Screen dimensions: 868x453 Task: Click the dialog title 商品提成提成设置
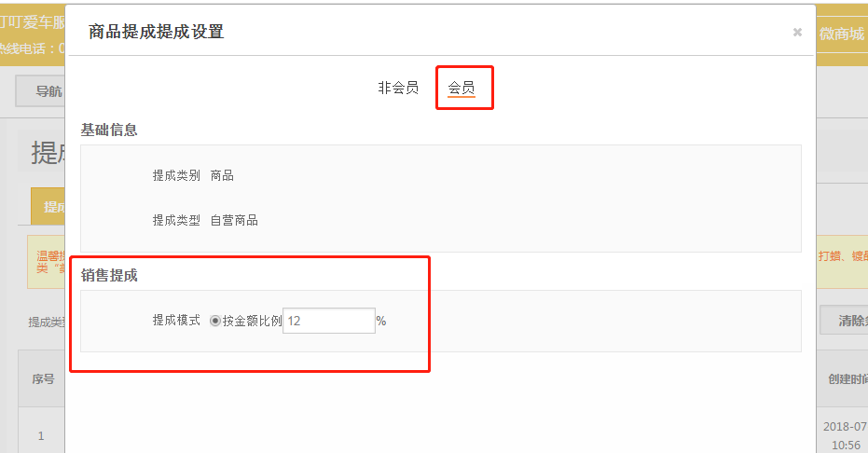click(156, 32)
